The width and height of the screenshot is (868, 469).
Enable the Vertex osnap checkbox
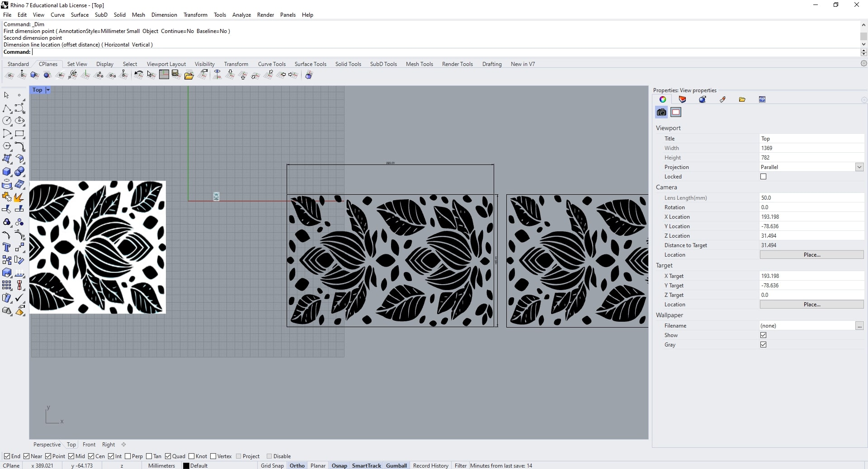pos(213,456)
